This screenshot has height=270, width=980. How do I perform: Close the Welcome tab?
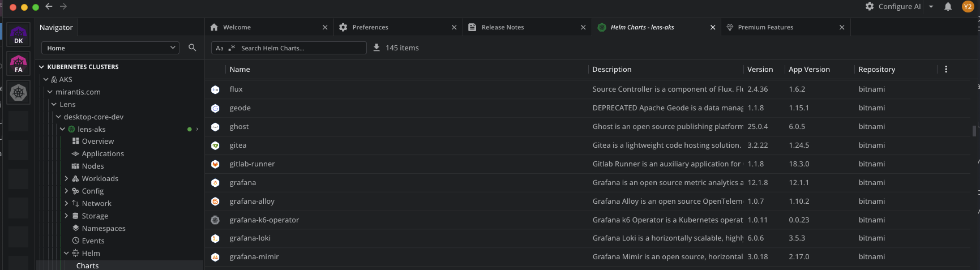325,27
